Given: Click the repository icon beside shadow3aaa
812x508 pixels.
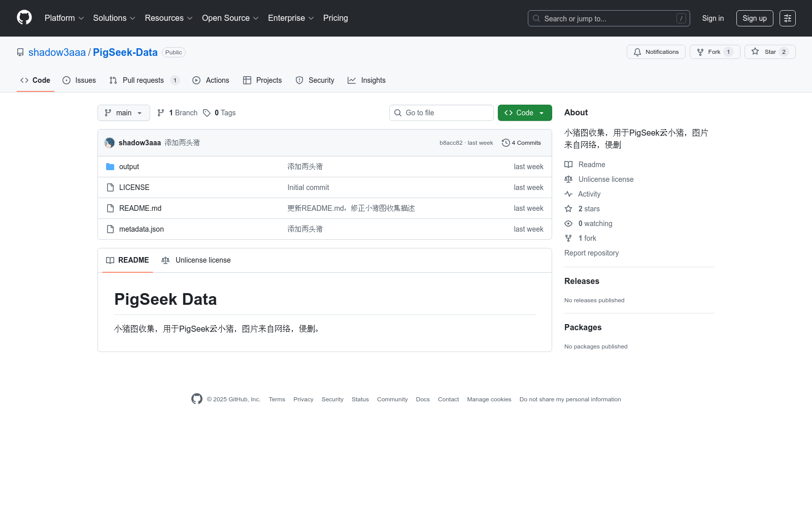Looking at the screenshot, I should click(x=20, y=52).
